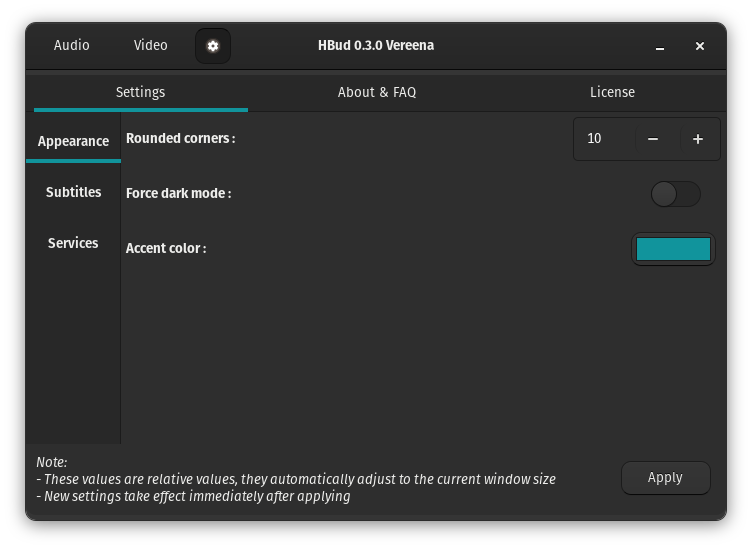752x549 pixels.
Task: Click the 'Force dark mode :' label
Action: (178, 193)
